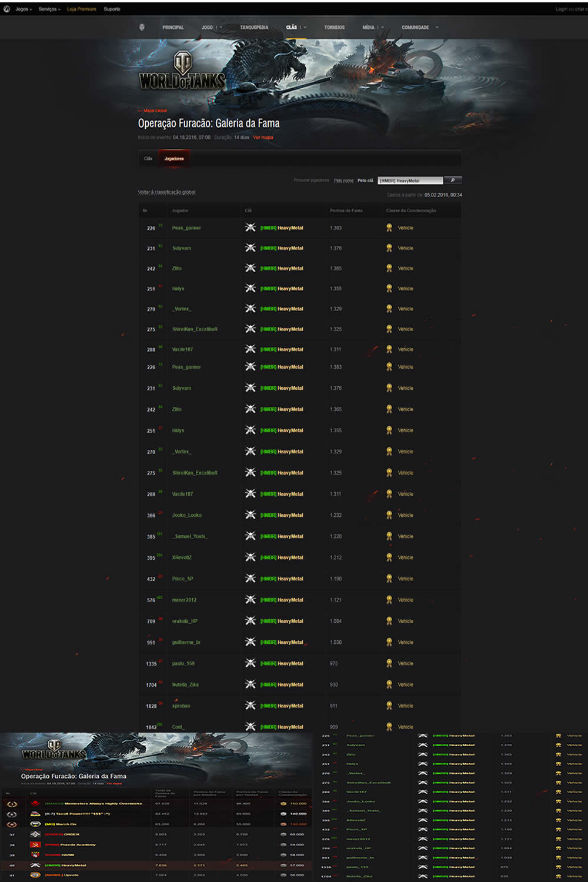Click guilherme_br's medal icon in the main table
Screen dimensions: 588x882
[x=389, y=642]
